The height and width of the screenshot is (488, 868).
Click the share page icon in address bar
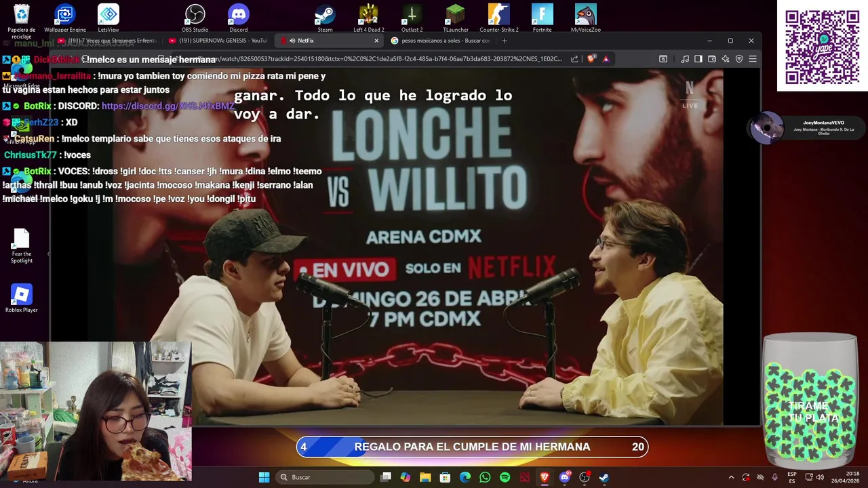[x=574, y=59]
